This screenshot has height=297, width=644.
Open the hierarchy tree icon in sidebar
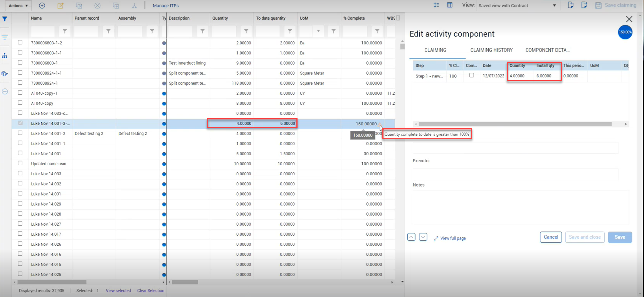pos(5,55)
